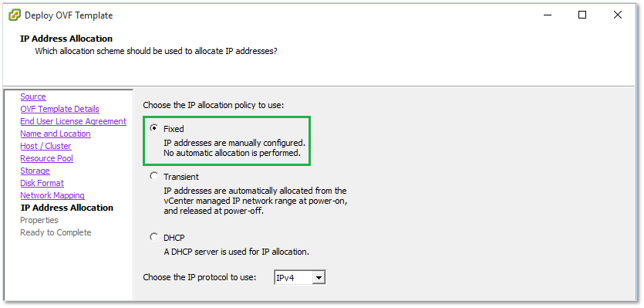Click the IPv4 combo box value

(x=293, y=278)
